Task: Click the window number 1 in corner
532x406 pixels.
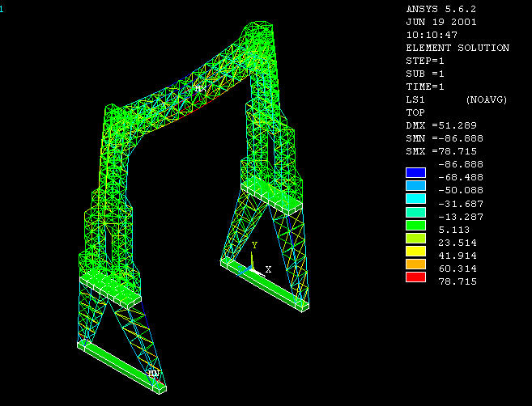Action: (x=2, y=9)
